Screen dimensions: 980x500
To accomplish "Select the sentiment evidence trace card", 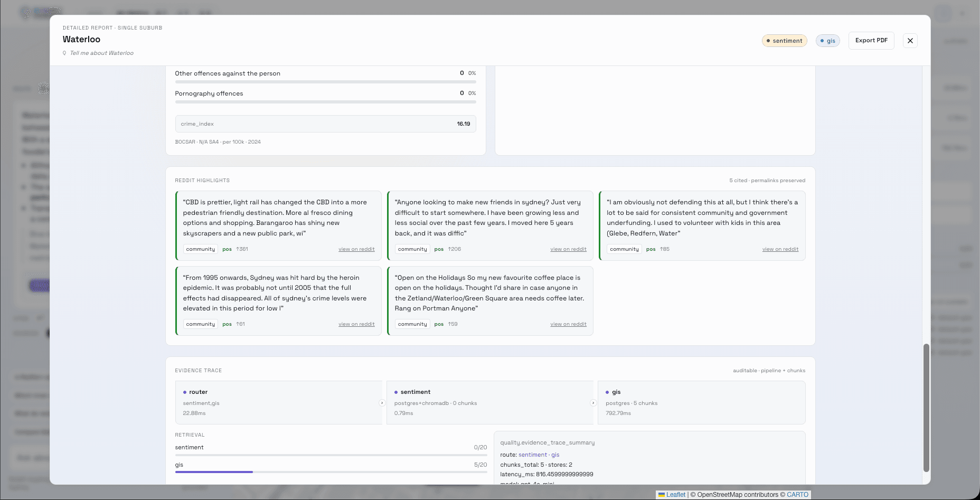I will tap(490, 402).
